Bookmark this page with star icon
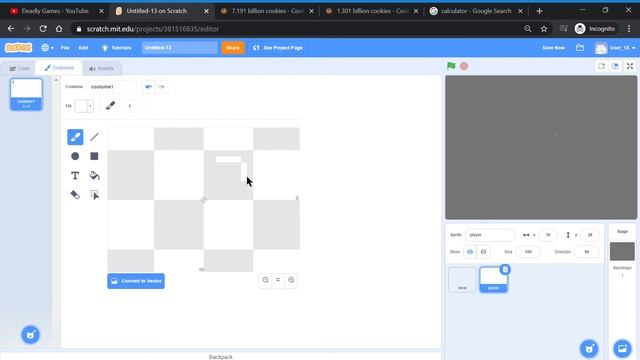 coord(544,29)
